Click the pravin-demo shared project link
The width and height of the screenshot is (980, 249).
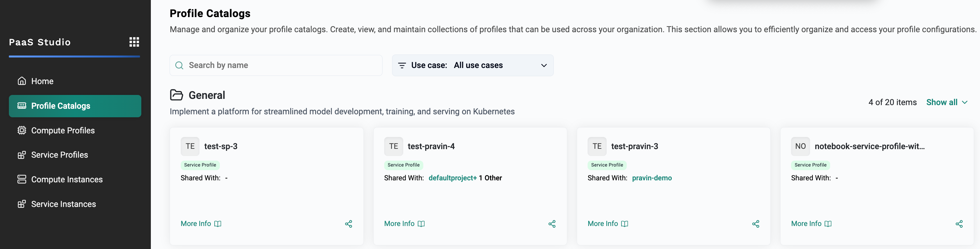[x=651, y=178]
